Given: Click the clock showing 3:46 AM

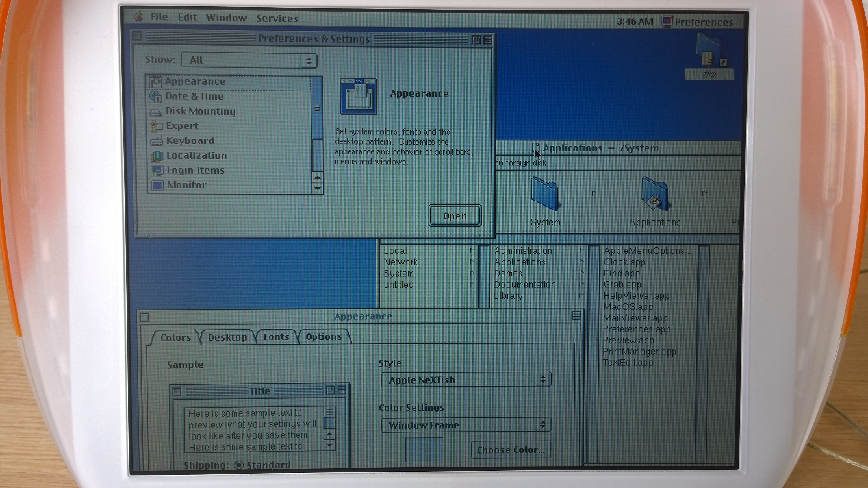Looking at the screenshot, I should 635,21.
